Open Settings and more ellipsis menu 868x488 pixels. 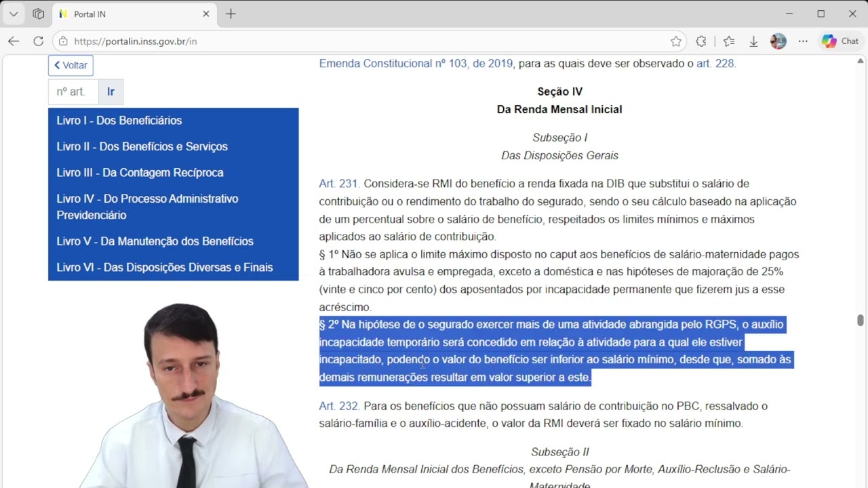pyautogui.click(x=803, y=41)
